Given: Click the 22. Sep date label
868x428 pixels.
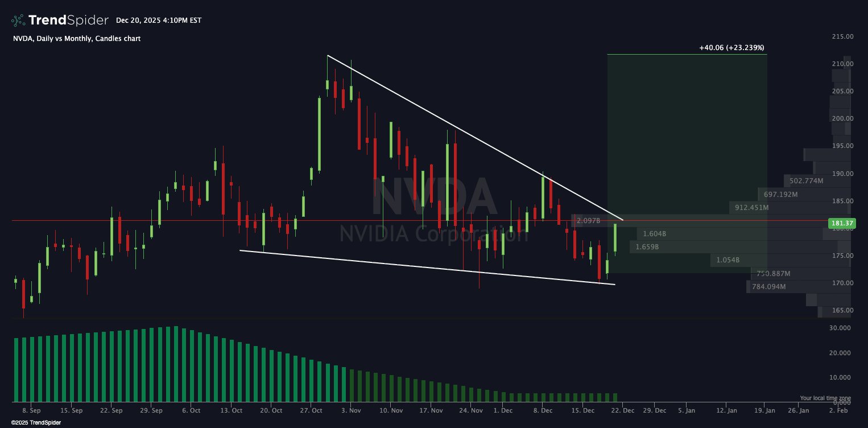Looking at the screenshot, I should click(111, 410).
